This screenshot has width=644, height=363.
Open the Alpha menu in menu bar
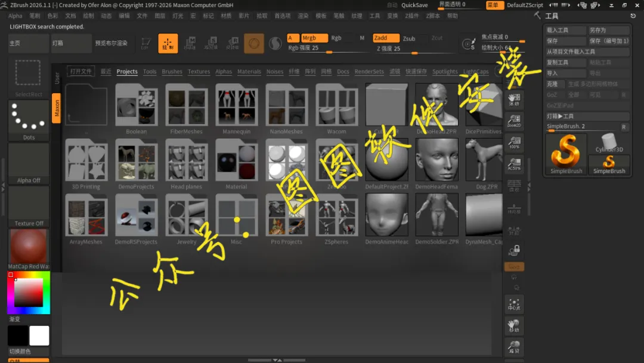click(15, 16)
